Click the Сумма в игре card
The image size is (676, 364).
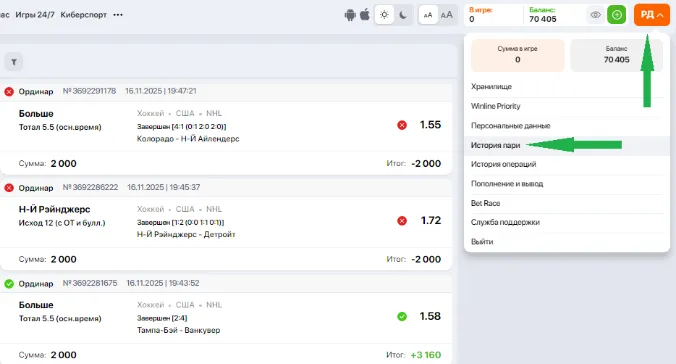(x=517, y=55)
